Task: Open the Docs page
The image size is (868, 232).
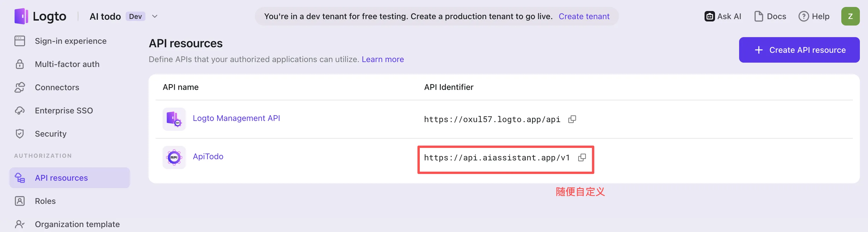Action: [770, 16]
